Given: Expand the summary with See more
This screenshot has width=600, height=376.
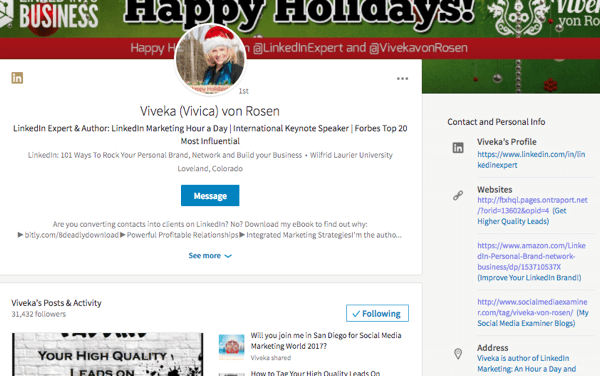Looking at the screenshot, I should (210, 256).
